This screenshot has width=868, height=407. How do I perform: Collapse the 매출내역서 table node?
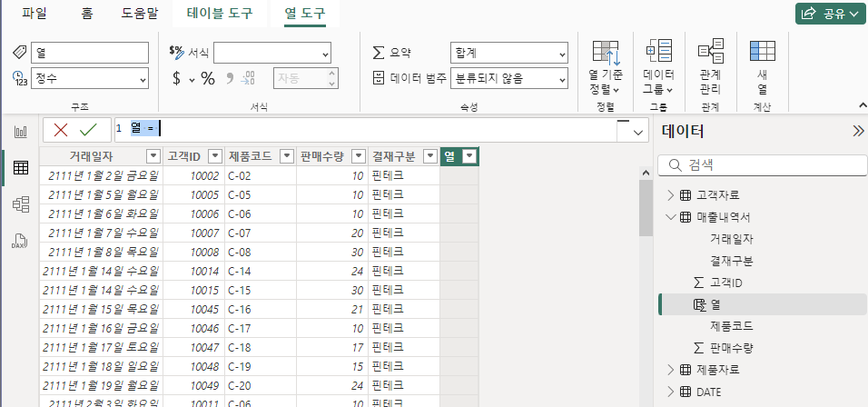pyautogui.click(x=670, y=217)
